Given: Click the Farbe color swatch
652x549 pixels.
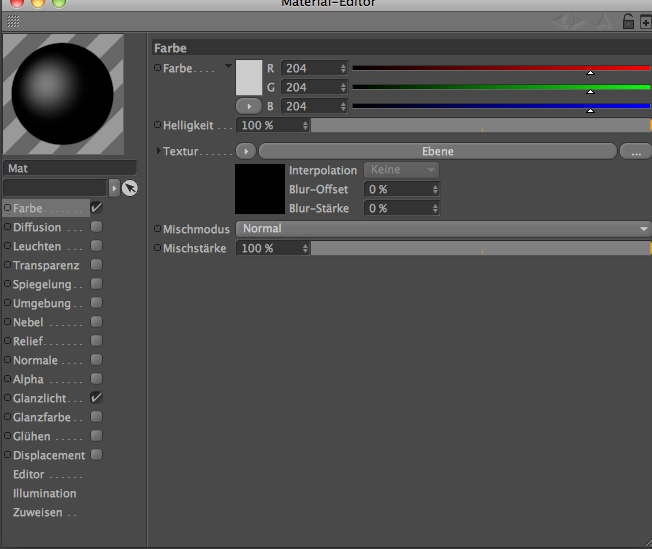Looking at the screenshot, I should (249, 77).
